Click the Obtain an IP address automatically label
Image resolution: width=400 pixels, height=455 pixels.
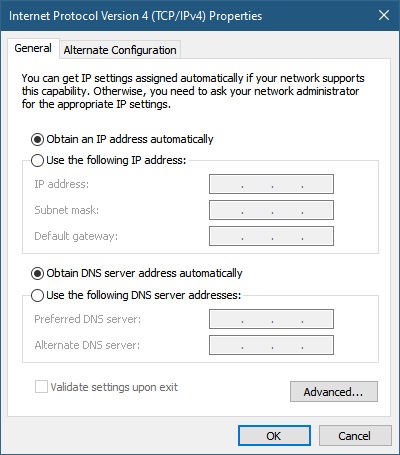[x=130, y=139]
